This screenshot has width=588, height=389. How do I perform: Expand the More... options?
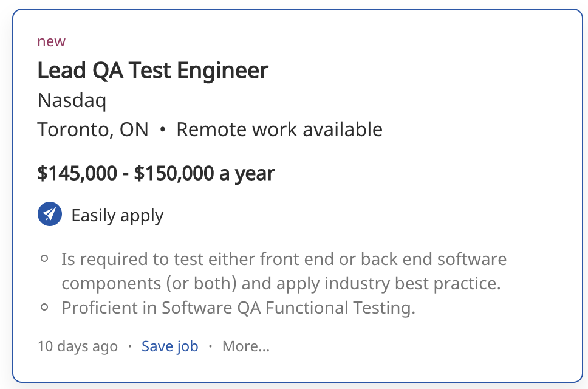point(245,346)
